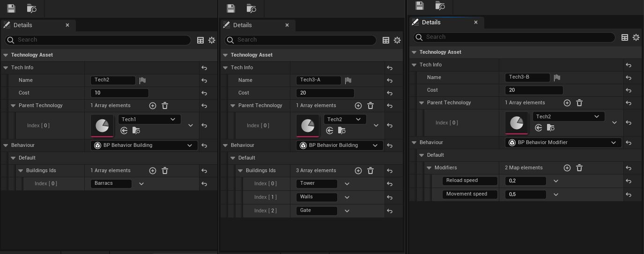This screenshot has width=644, height=254.
Task: Click the save icon above the Tech3-B panel
Action: click(x=420, y=6)
